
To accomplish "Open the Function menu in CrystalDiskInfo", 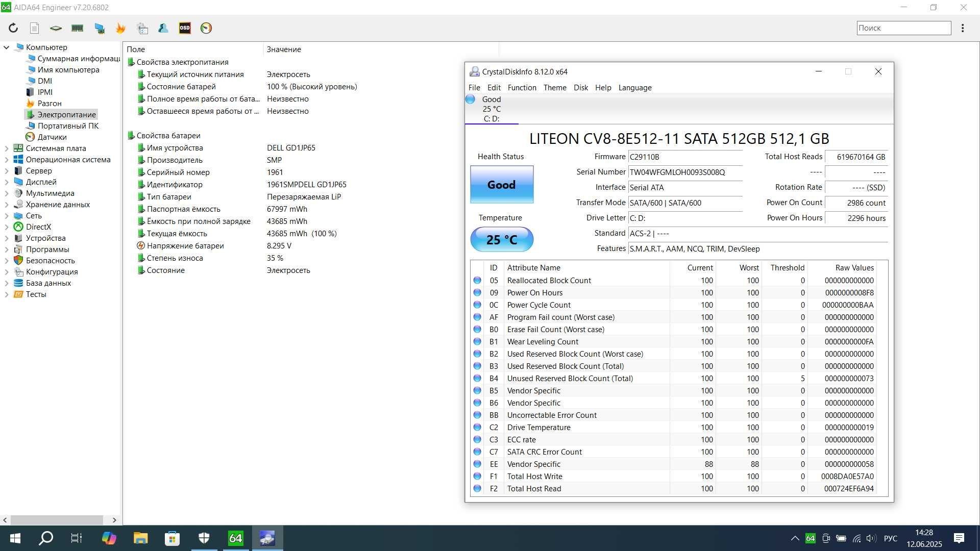I will tap(522, 88).
